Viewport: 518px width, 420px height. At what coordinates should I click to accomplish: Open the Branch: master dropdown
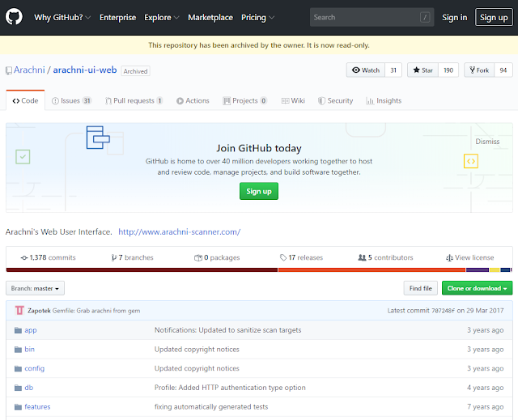[35, 288]
